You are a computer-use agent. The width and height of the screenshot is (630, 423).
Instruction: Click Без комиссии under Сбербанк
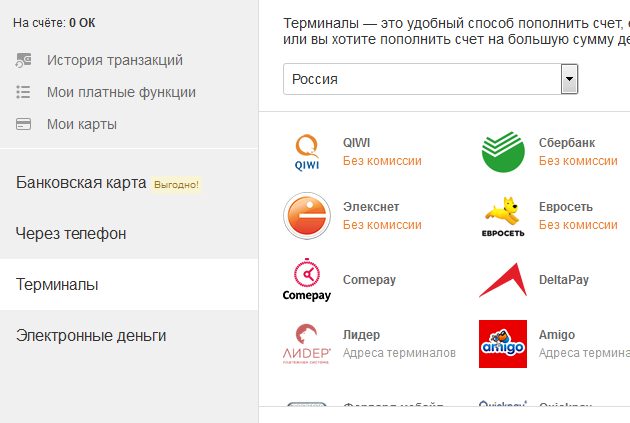click(578, 161)
